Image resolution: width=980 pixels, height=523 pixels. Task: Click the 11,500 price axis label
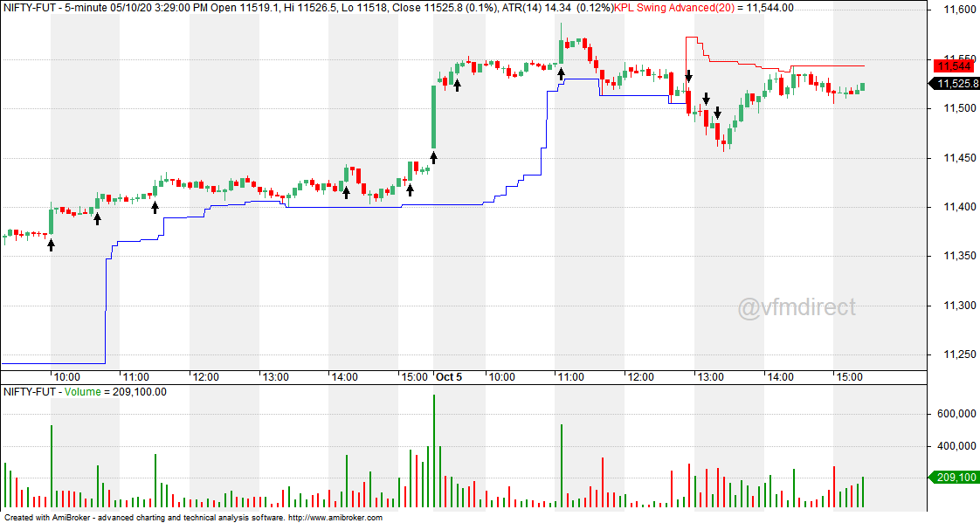(959, 109)
